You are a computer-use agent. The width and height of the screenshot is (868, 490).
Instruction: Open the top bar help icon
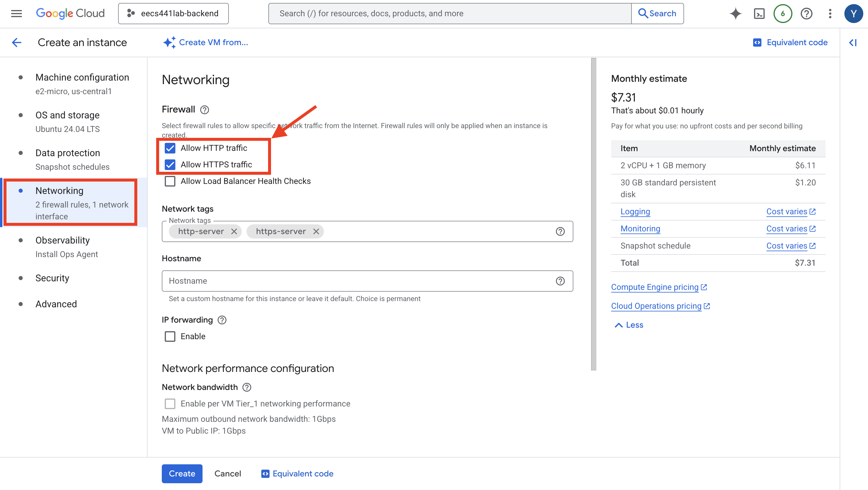pos(806,14)
